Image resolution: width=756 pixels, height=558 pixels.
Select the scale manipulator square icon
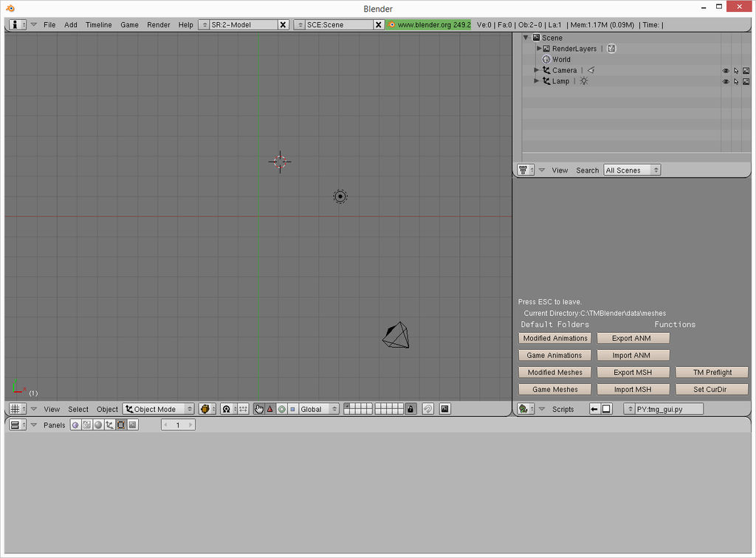pos(292,409)
